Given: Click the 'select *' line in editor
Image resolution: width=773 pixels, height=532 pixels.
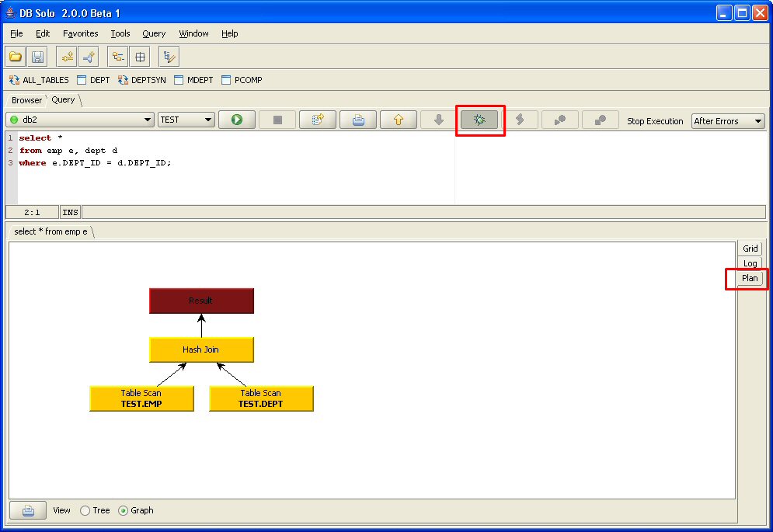Looking at the screenshot, I should tap(40, 138).
